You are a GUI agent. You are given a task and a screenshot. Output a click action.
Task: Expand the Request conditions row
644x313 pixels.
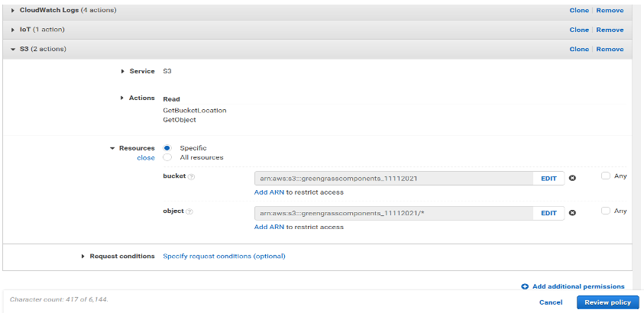point(83,256)
